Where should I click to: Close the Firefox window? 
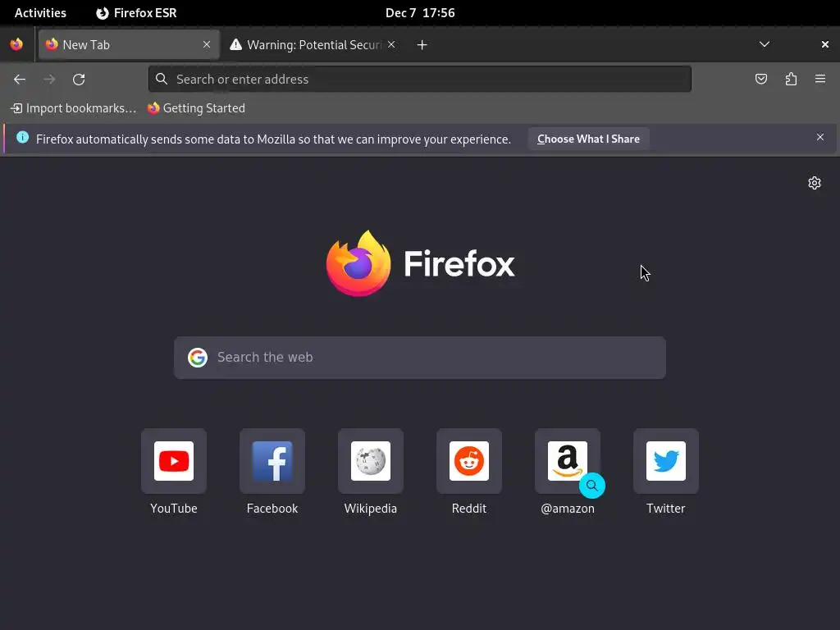(x=825, y=44)
